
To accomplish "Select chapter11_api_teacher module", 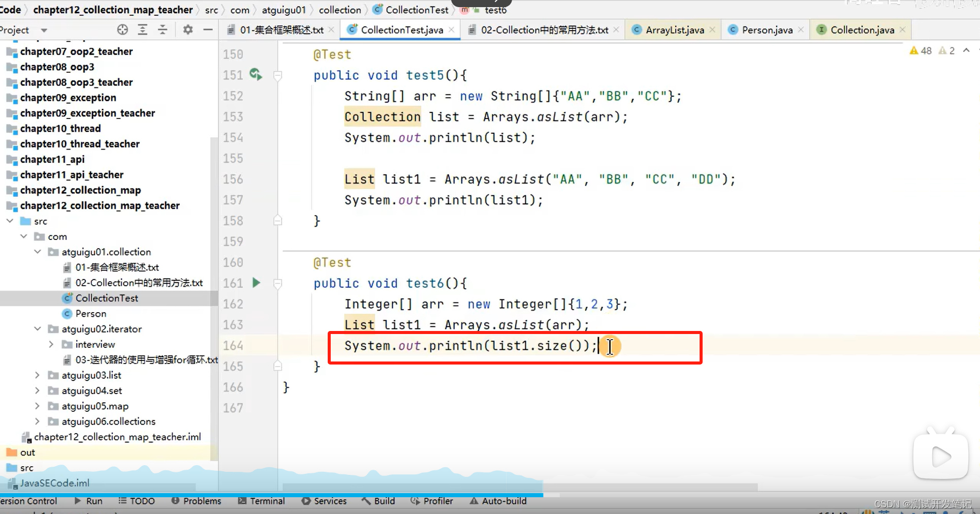I will point(72,175).
